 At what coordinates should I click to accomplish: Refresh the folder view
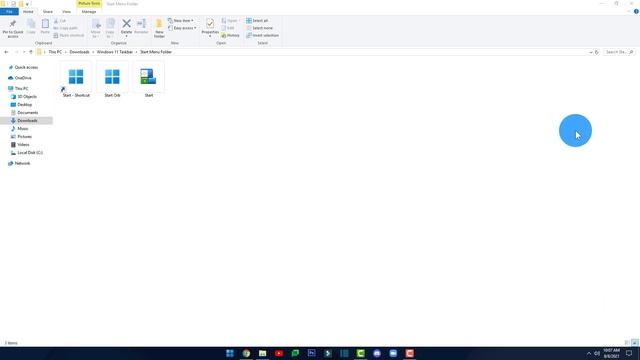[x=597, y=52]
